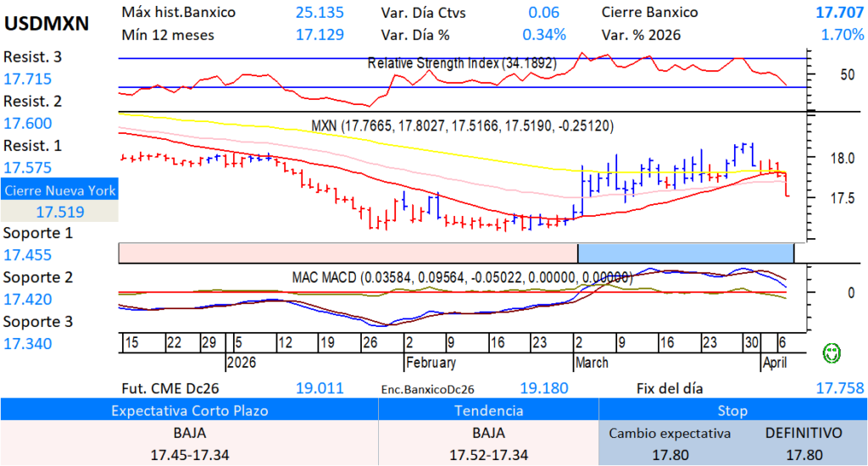
Task: Click the Fut. CME Dc26 value 19.011
Action: pyautogui.click(x=320, y=389)
